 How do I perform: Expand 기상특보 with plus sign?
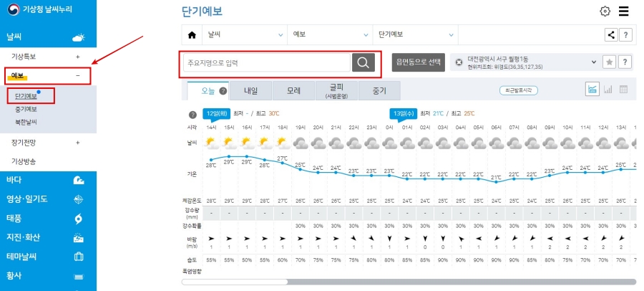click(77, 57)
